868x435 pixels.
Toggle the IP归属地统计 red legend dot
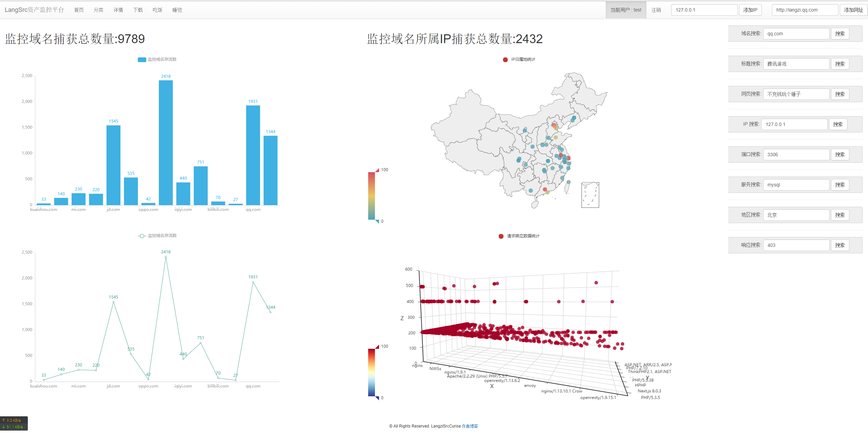(x=505, y=60)
